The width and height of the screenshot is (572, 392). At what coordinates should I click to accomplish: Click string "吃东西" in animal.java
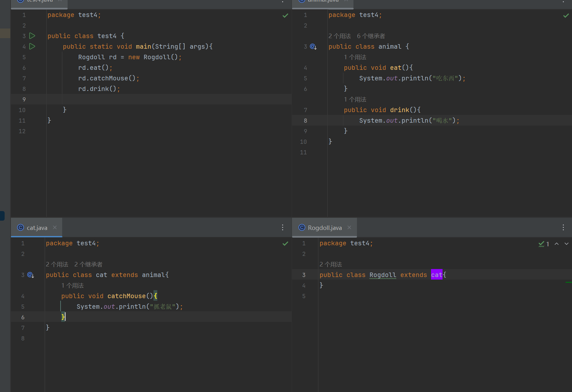click(445, 78)
